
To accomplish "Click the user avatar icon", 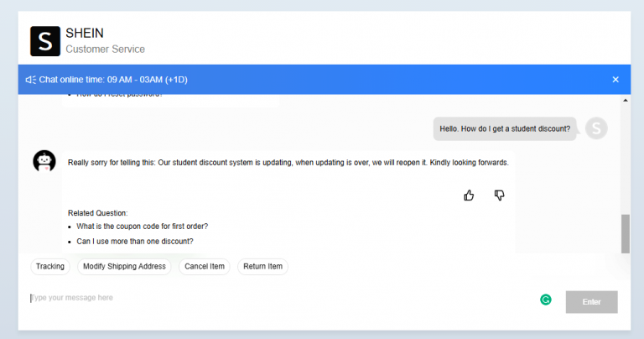I will [x=595, y=128].
